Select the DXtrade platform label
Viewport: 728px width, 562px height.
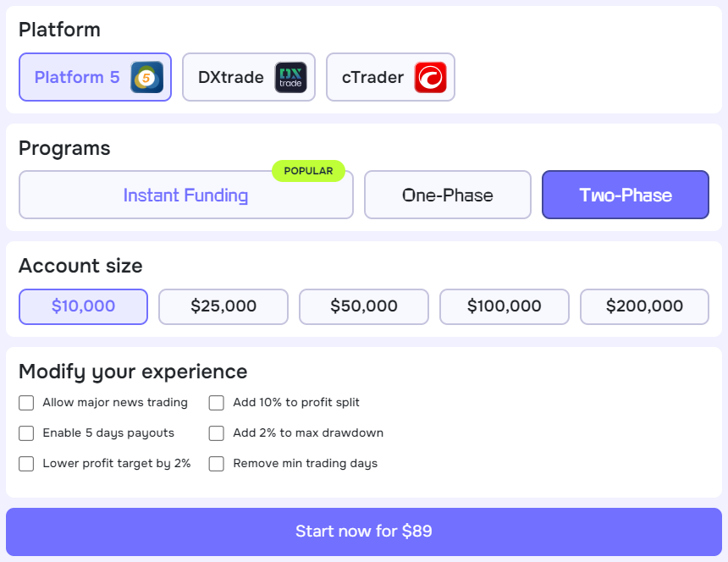231,78
